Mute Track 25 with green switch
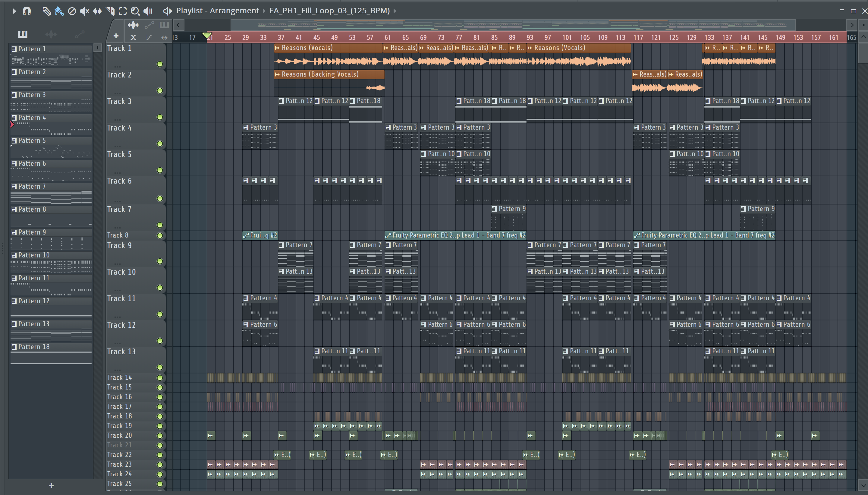The image size is (868, 495). click(160, 484)
